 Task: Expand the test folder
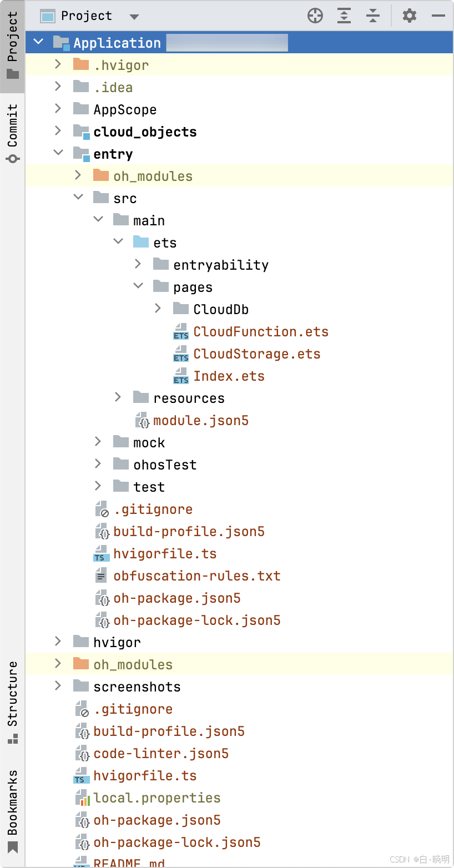click(x=98, y=486)
